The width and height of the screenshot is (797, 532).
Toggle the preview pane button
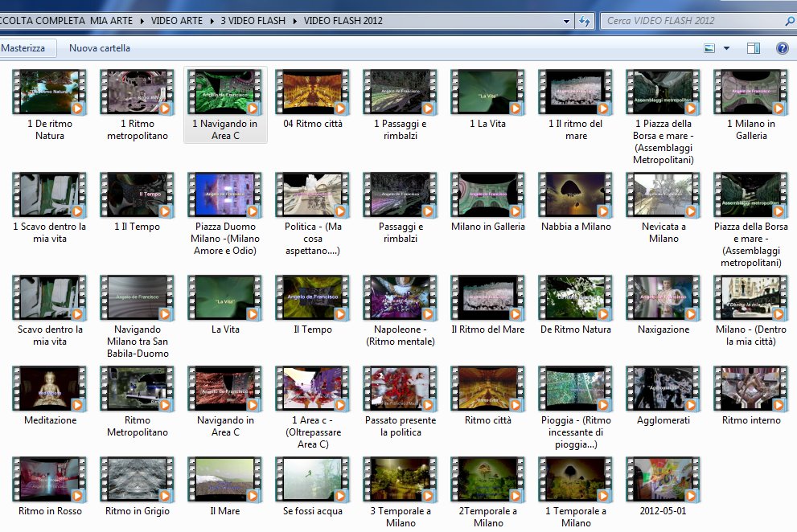754,48
